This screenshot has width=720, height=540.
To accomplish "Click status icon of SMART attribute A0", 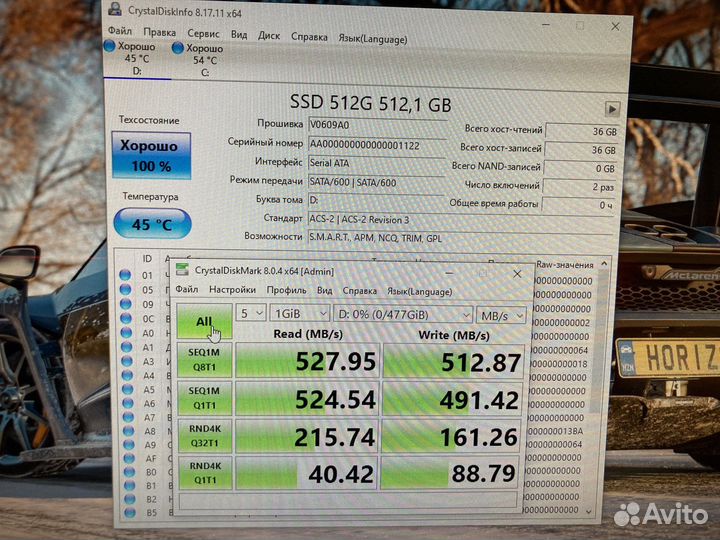I will tap(126, 332).
